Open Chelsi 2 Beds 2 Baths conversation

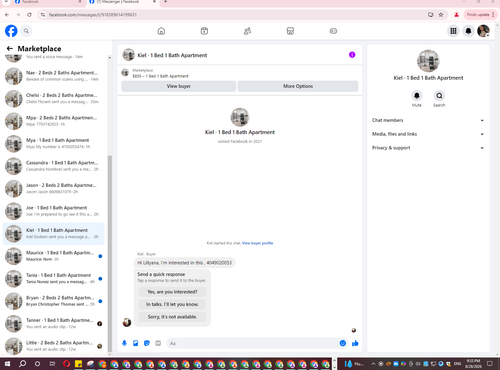pos(53,99)
